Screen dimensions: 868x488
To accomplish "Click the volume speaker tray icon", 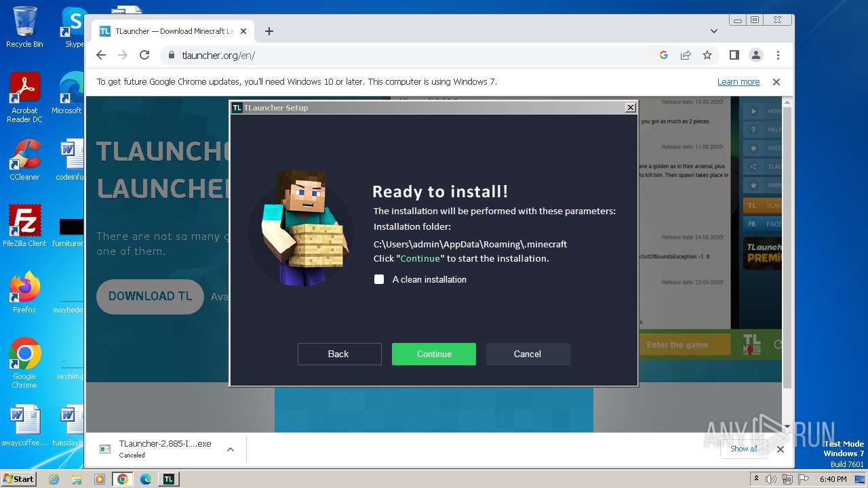I will coord(771,479).
